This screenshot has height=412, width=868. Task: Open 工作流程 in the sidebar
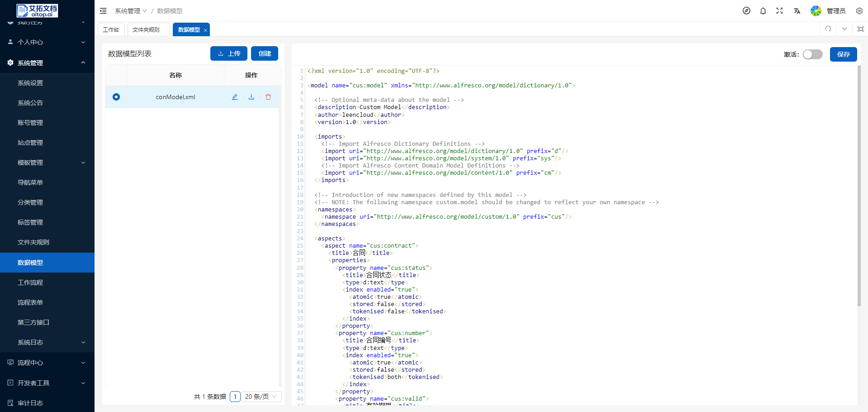[30, 283]
